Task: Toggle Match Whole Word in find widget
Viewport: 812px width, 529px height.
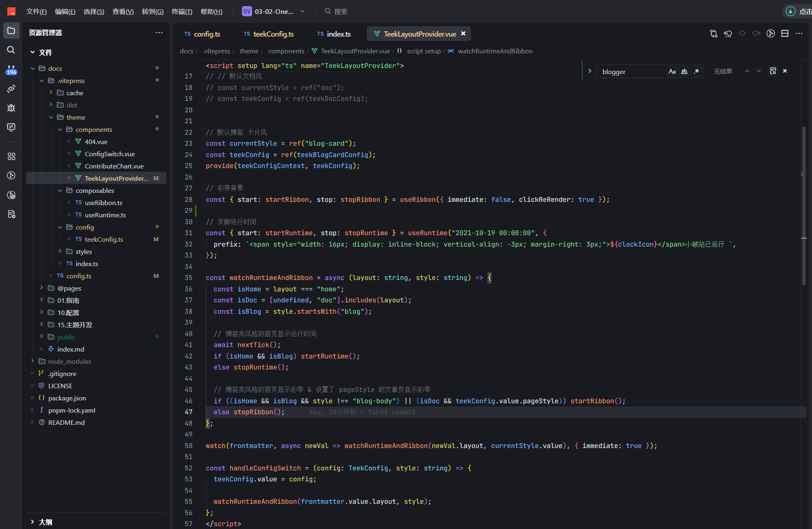Action: [684, 72]
